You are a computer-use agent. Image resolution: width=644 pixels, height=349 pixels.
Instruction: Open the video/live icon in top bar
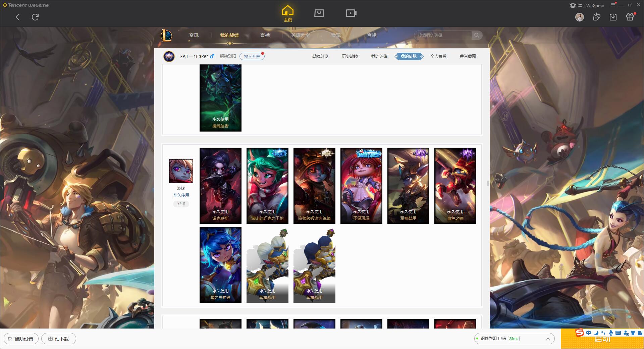351,13
